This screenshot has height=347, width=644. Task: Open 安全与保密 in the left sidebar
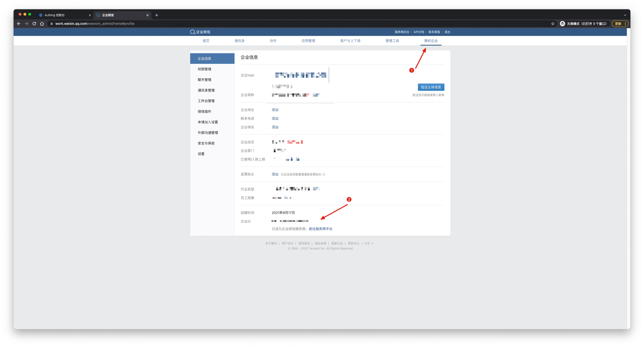(x=206, y=143)
